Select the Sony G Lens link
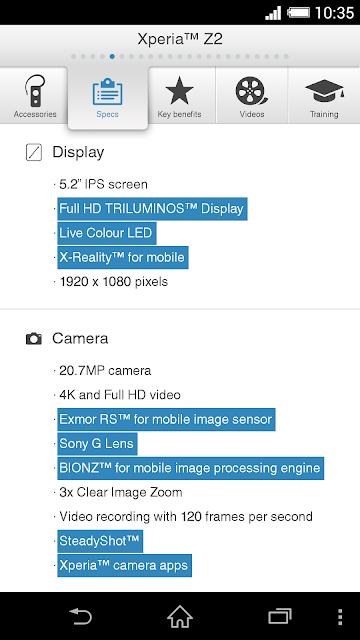Screen dimensions: 360x640 pyautogui.click(x=97, y=444)
